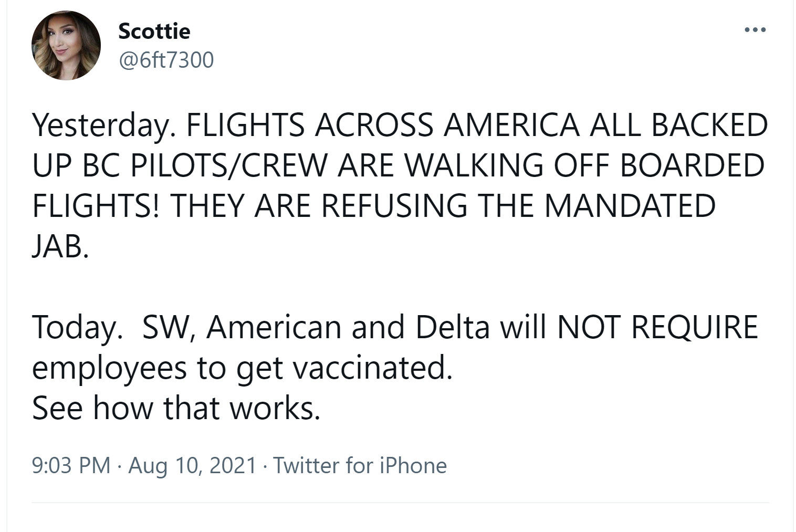
Task: Click the word "Yesterday." in the tweet
Action: [103, 126]
